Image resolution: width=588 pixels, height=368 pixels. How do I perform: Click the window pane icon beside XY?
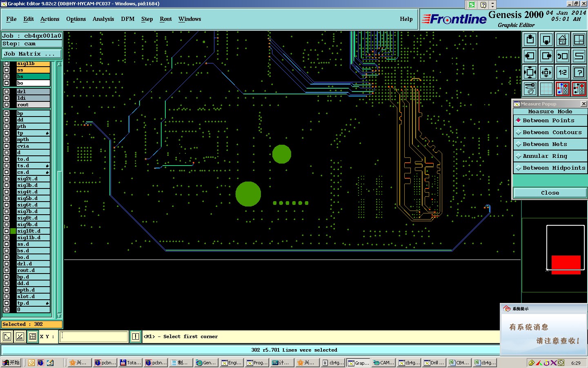point(33,337)
